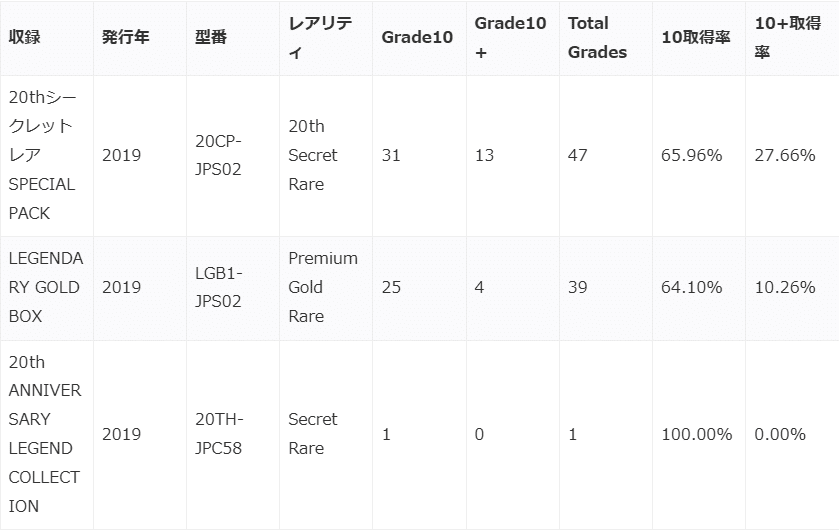The height and width of the screenshot is (532, 839).
Task: Click model number LGB1-JPS02
Action: point(219,287)
